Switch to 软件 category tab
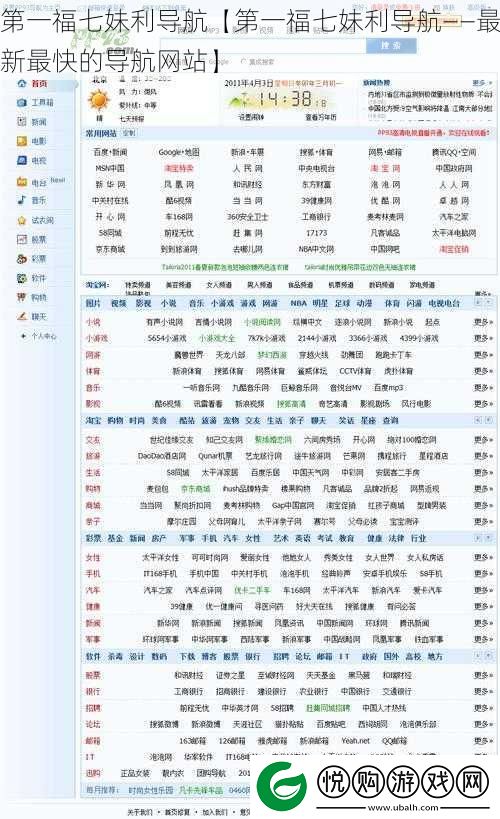500x819 pixels. 93,657
